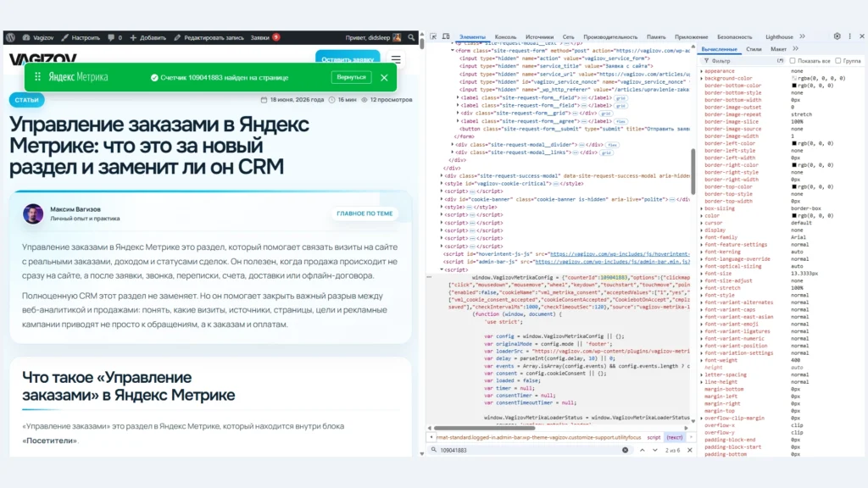Click author photo of Максим Вагизов
The image size is (868, 488).
pyautogui.click(x=33, y=213)
